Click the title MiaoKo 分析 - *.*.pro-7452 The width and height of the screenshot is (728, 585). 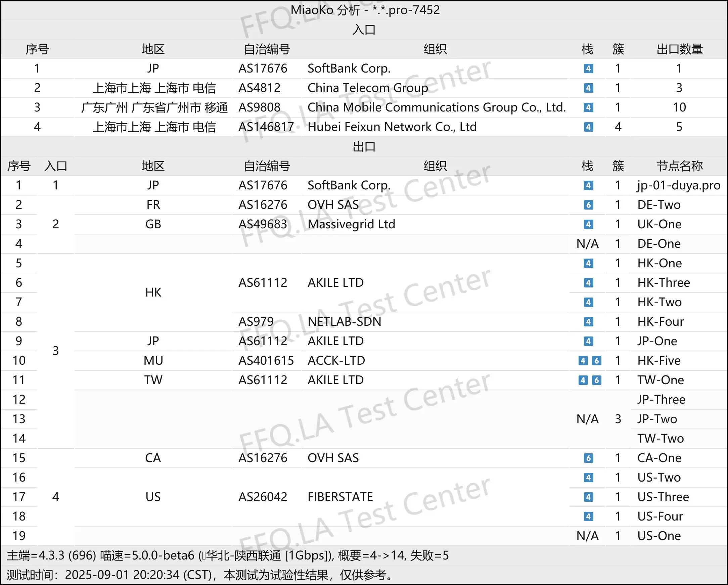365,10
